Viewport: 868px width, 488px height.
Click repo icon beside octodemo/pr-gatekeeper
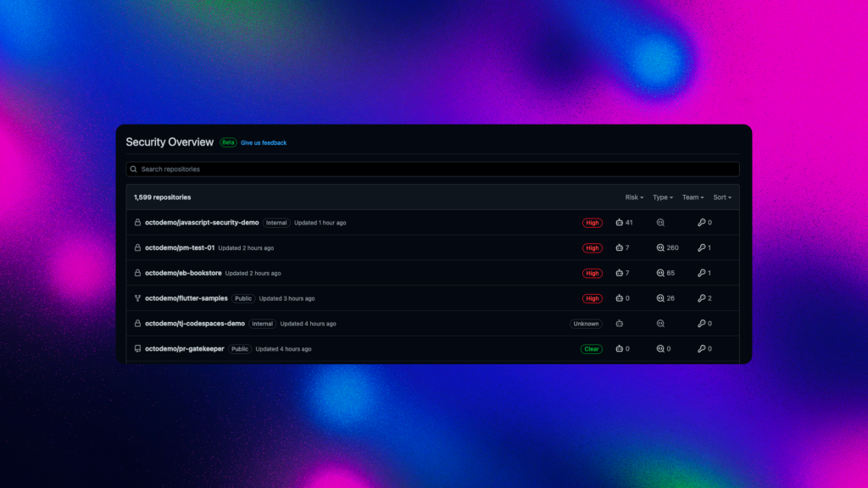pyautogui.click(x=137, y=348)
